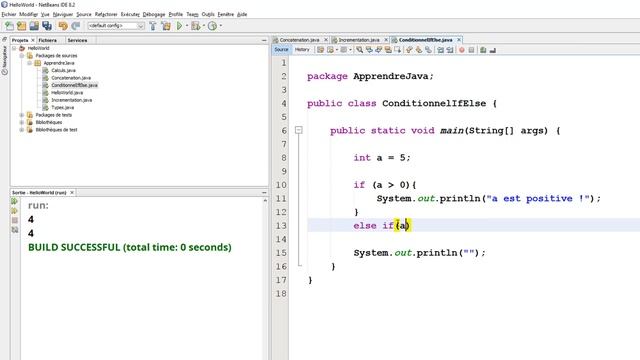The width and height of the screenshot is (640, 360).
Task: Click the Profile Project clock icon
Action: (x=212, y=26)
